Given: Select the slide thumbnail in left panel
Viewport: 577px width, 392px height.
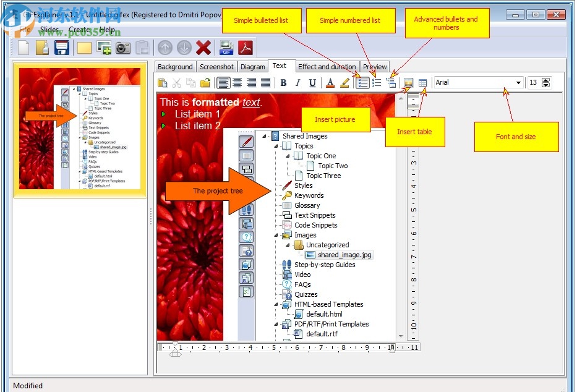Looking at the screenshot, I should click(x=80, y=129).
